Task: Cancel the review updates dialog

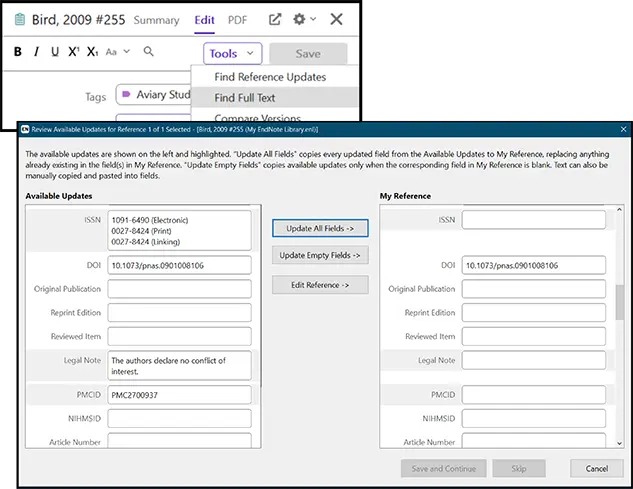Action: (x=596, y=468)
